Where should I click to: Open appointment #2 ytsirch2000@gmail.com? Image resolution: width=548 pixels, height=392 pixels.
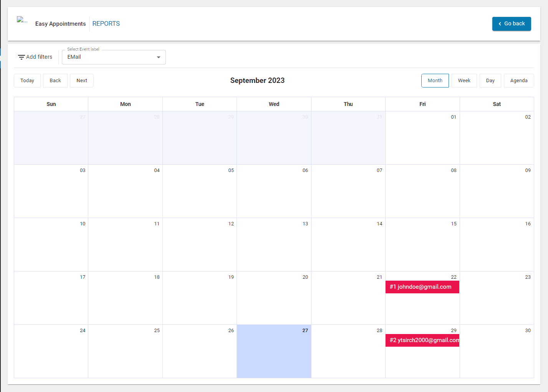[x=422, y=340]
